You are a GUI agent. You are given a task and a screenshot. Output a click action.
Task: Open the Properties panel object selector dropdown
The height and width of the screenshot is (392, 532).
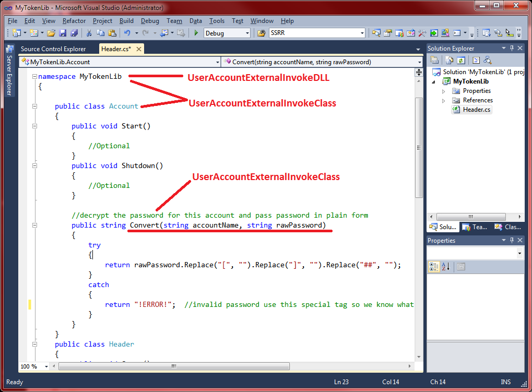(x=519, y=253)
